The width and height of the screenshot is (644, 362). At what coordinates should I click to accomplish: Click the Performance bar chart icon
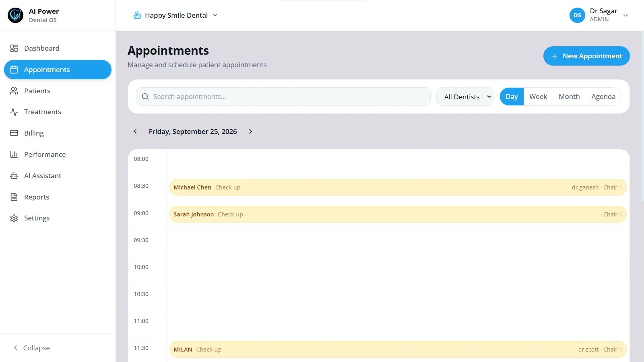coord(14,154)
